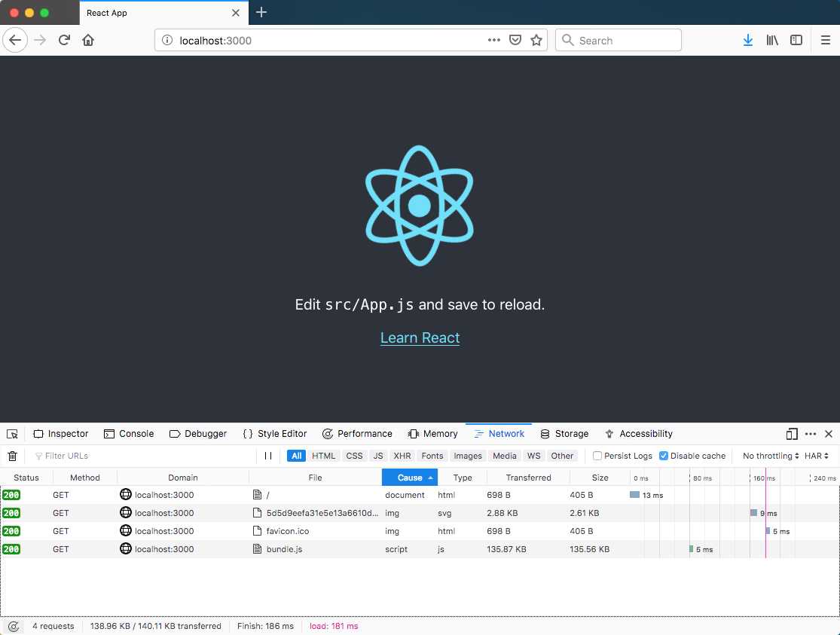Open the Performance tab
Viewport: 840px width, 635px height.
[357, 434]
